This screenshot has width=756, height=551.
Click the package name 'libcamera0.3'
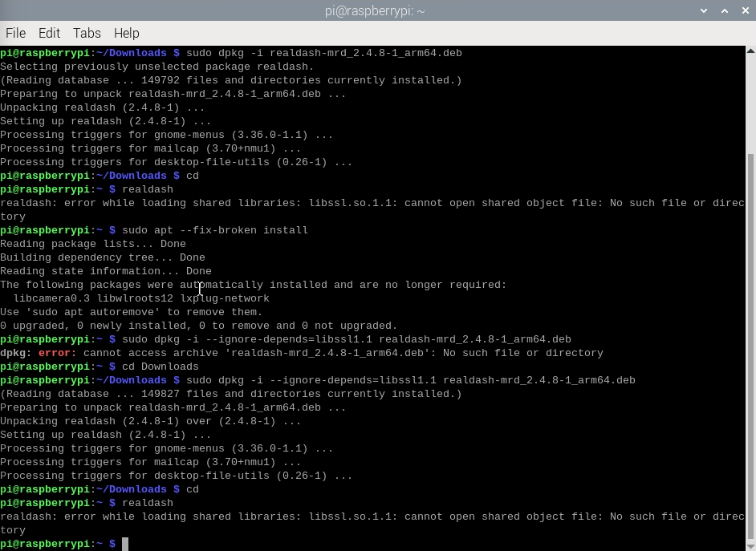[51, 298]
